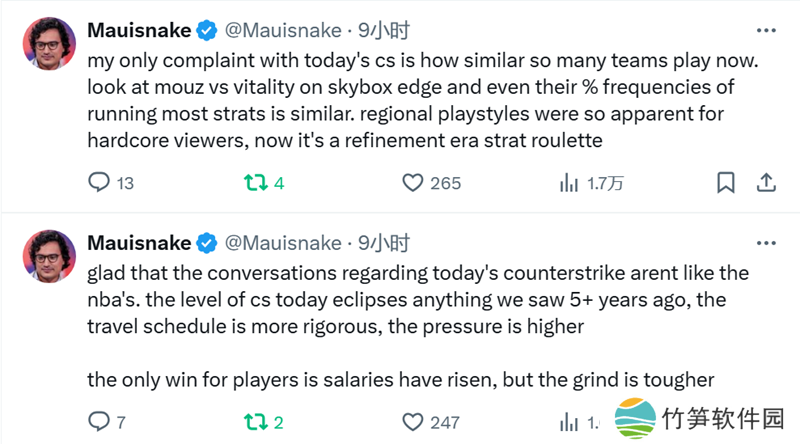The height and width of the screenshot is (444, 800).
Task: Open @Mauisnake handle on second tweet
Action: pyautogui.click(x=279, y=242)
